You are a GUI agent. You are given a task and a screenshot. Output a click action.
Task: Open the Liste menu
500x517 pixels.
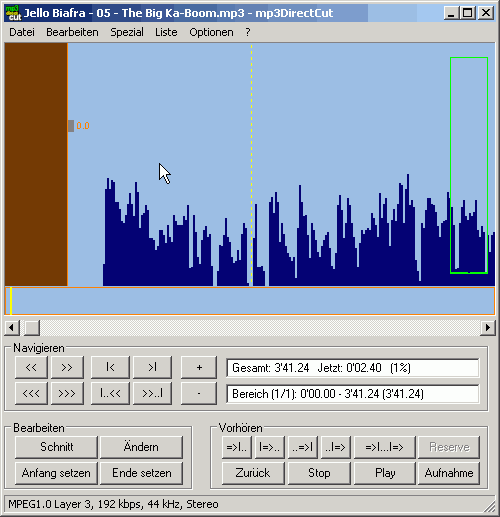(166, 32)
